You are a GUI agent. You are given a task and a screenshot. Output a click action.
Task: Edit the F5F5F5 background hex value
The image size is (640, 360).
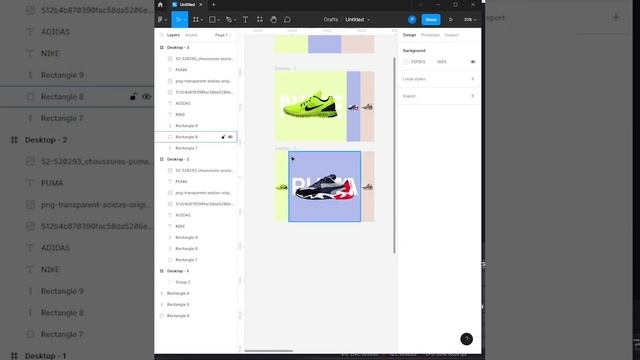[x=418, y=62]
